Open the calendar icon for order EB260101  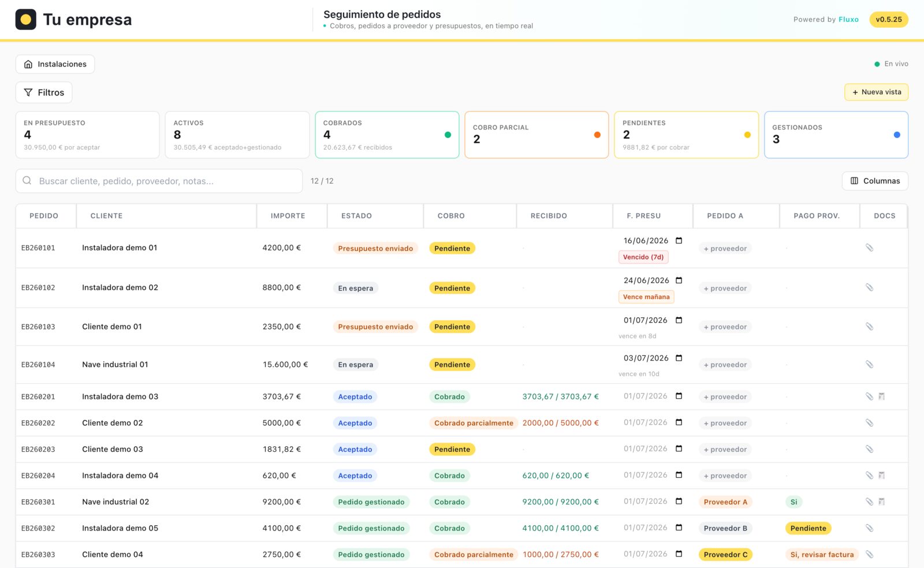679,240
